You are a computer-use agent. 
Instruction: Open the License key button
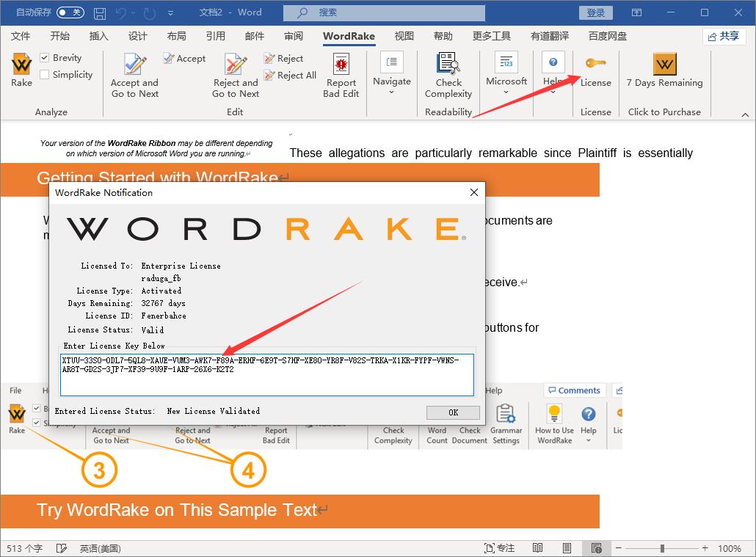pos(595,70)
